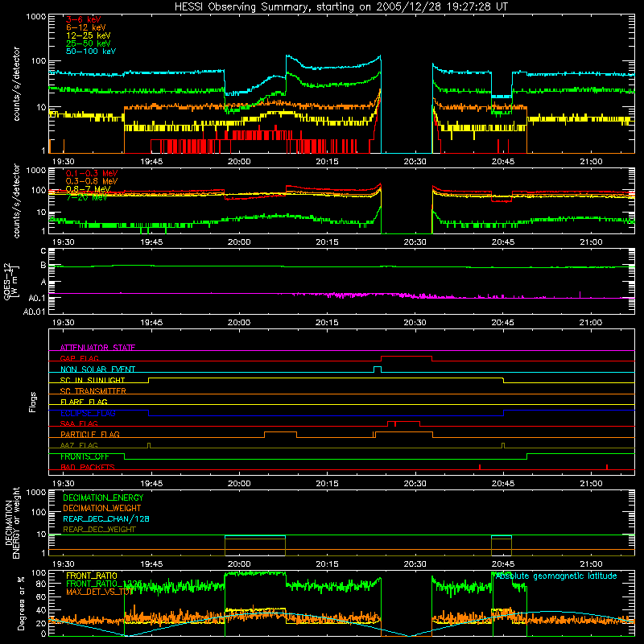
Task: Click the ATTENUATOR_STATE flag label
Action: tap(97, 348)
